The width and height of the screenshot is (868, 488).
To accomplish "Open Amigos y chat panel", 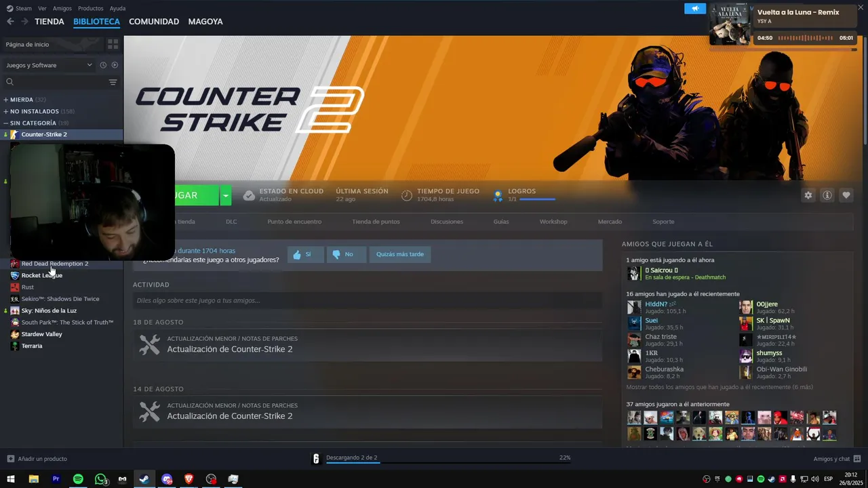I will coord(837,459).
